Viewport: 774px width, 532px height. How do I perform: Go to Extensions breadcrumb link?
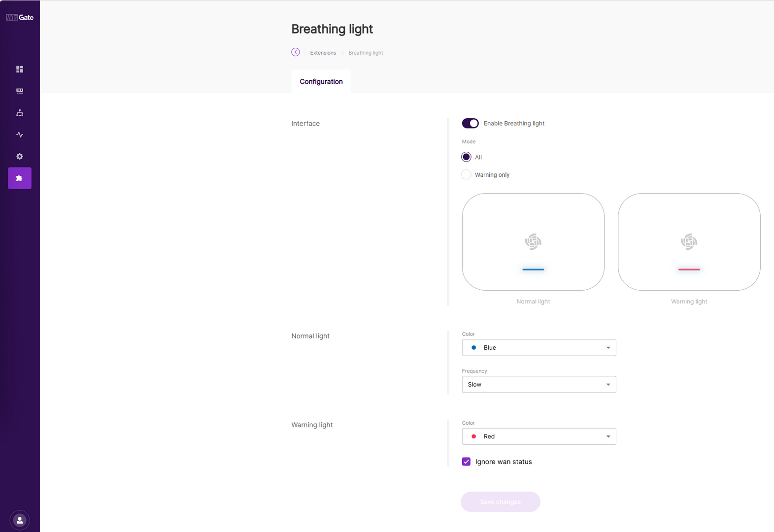pos(323,53)
